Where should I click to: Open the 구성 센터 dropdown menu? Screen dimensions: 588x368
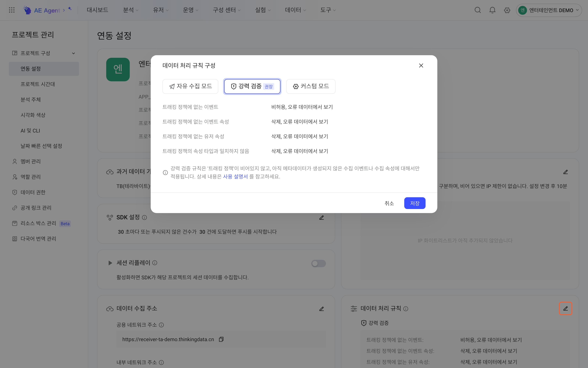(227, 10)
